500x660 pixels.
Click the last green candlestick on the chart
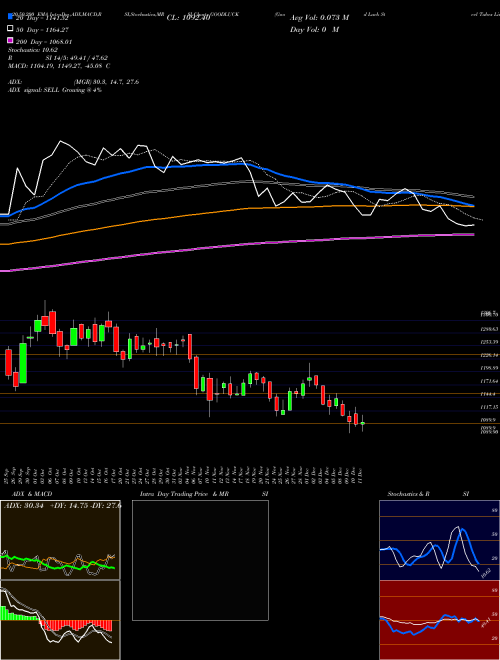click(x=362, y=423)
